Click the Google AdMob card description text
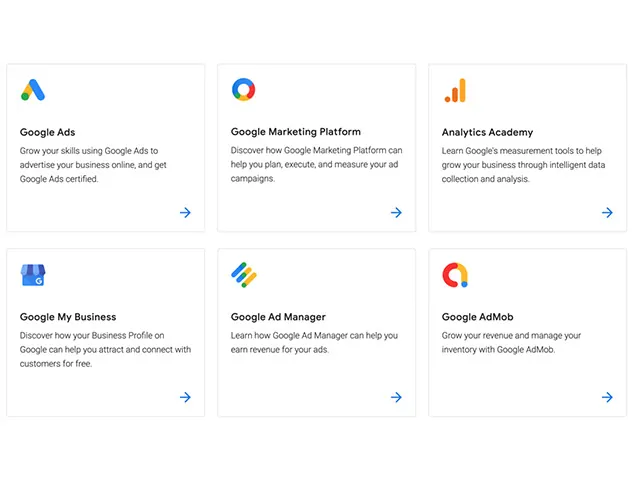Viewport: 640px width, 480px height. (511, 343)
